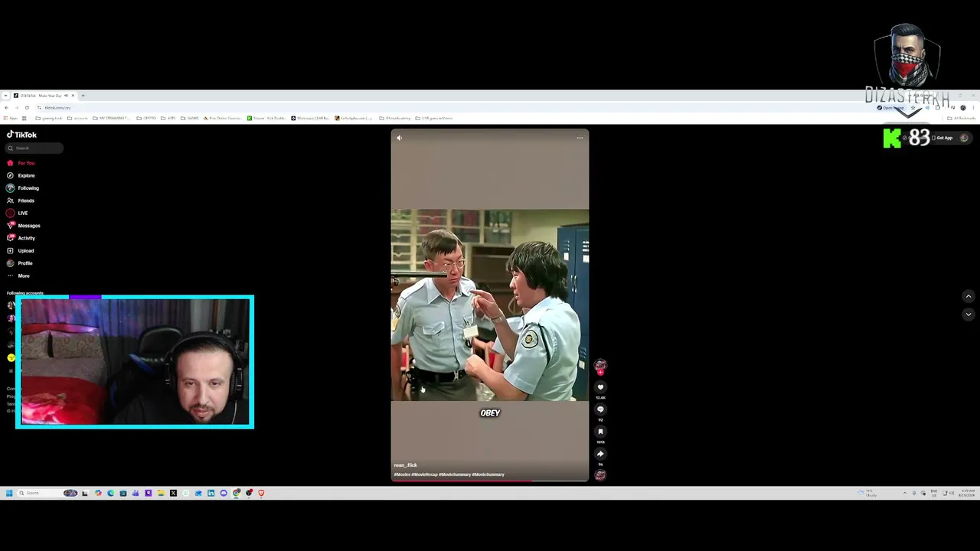980x551 pixels.
Task: Open the account avatar menu at top right
Action: coord(964,139)
